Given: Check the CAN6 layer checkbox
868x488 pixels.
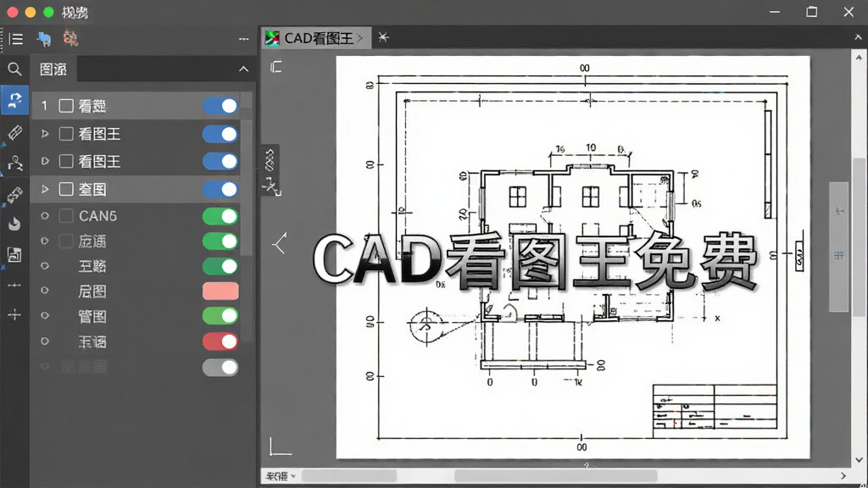Looking at the screenshot, I should [x=66, y=216].
